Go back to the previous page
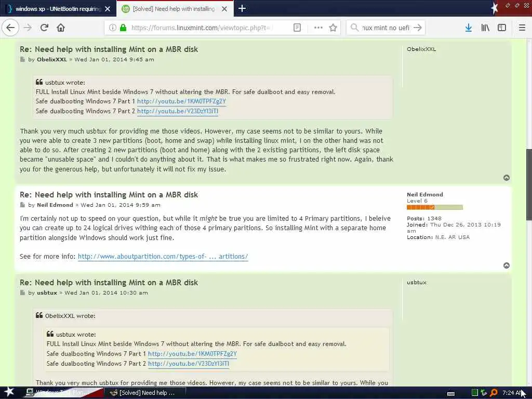The height and width of the screenshot is (399, 532). click(10, 28)
